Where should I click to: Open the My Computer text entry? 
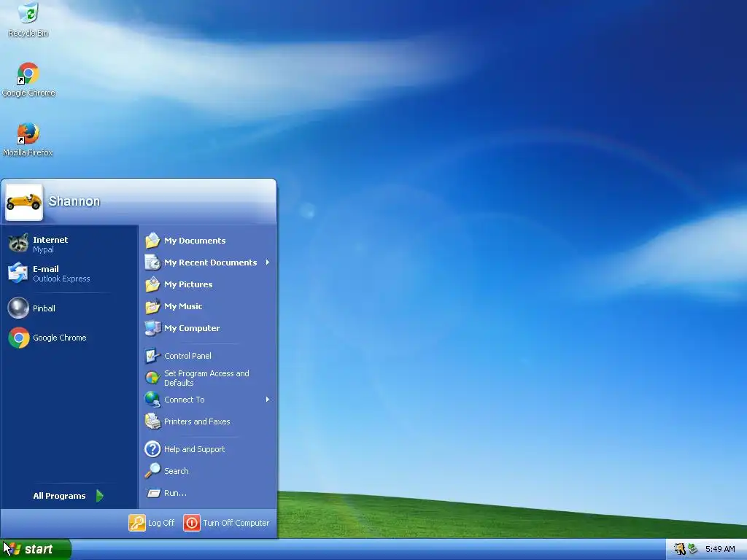click(x=192, y=328)
